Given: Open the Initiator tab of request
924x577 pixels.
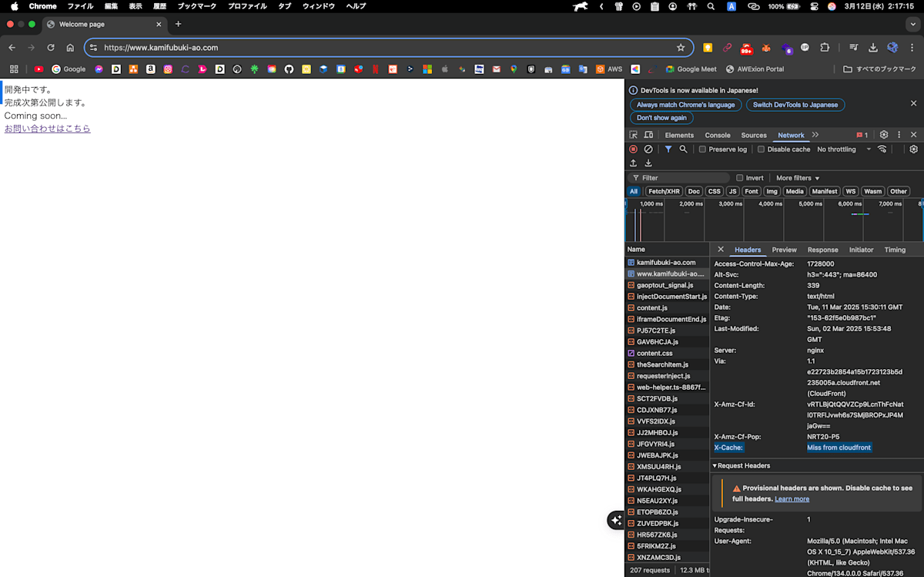Looking at the screenshot, I should tap(861, 250).
